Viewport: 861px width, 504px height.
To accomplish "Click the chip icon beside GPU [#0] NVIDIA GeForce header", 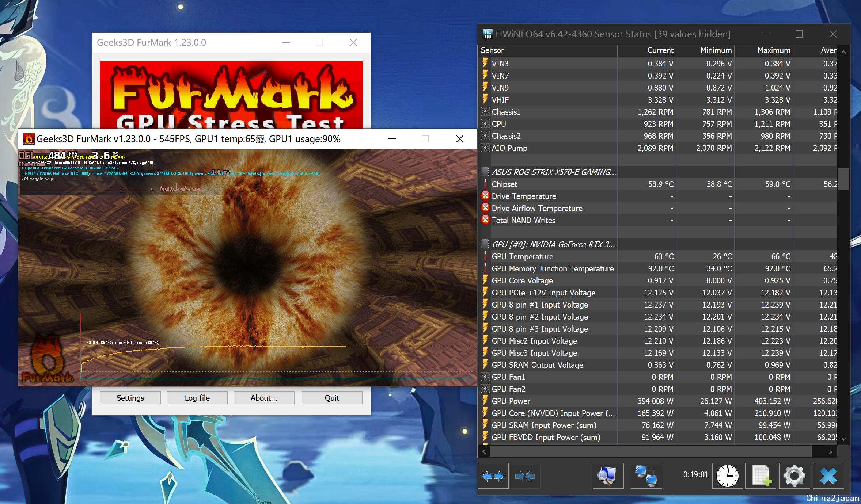I will [485, 244].
